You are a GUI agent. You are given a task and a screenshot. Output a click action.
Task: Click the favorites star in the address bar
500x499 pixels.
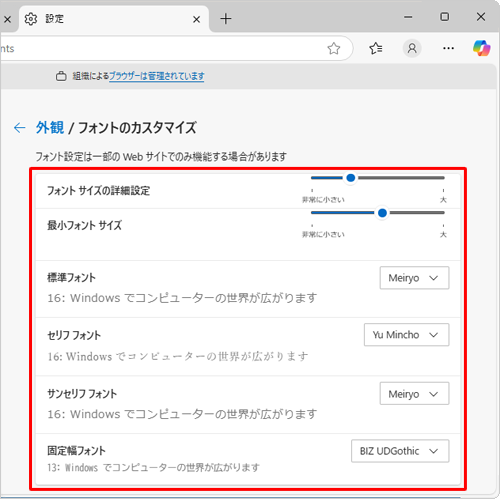click(x=333, y=49)
